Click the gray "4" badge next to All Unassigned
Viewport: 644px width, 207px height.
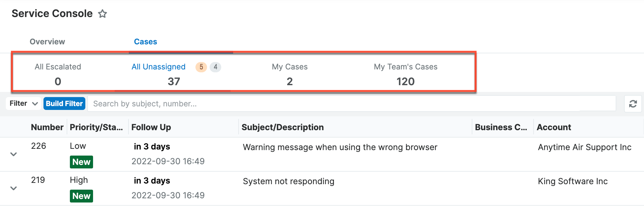[x=215, y=67]
